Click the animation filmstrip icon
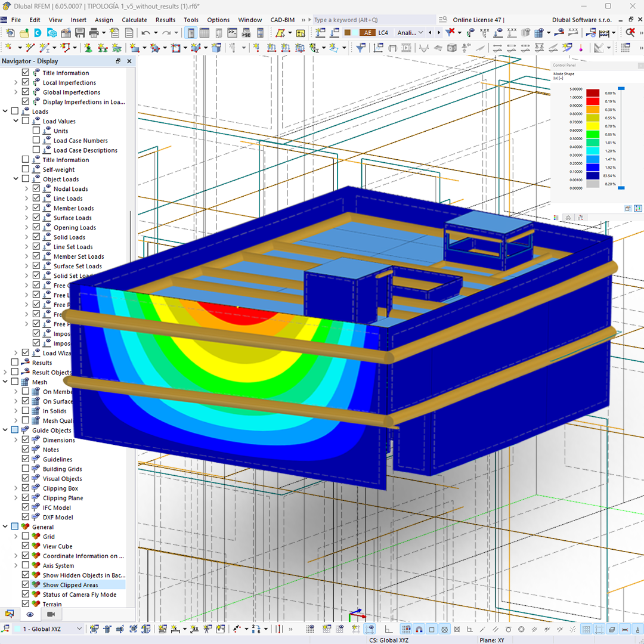The image size is (644, 644). coord(406,48)
